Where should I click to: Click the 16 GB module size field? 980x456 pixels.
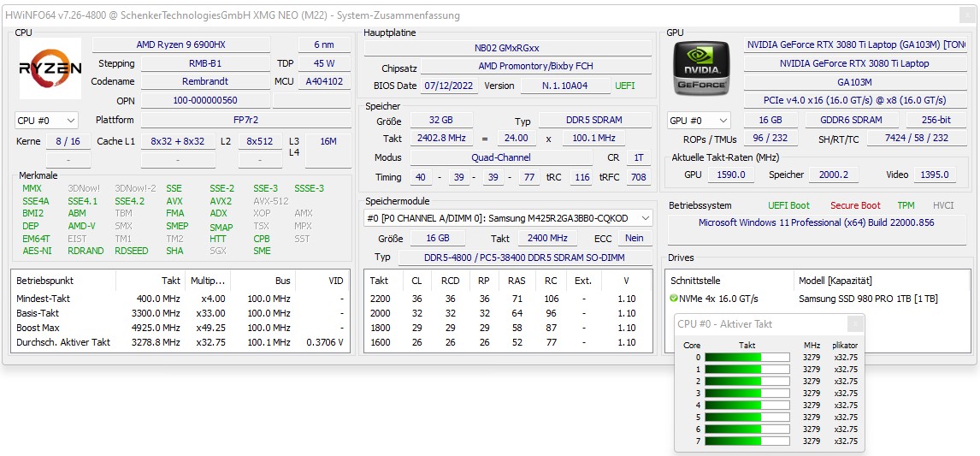pyautogui.click(x=438, y=238)
